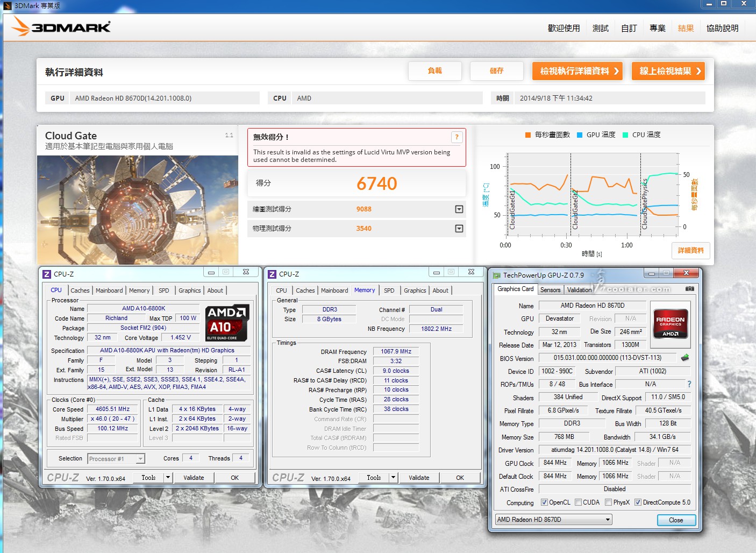
Task: Open the orange 檢視執行詳細資料 button
Action: tap(577, 71)
